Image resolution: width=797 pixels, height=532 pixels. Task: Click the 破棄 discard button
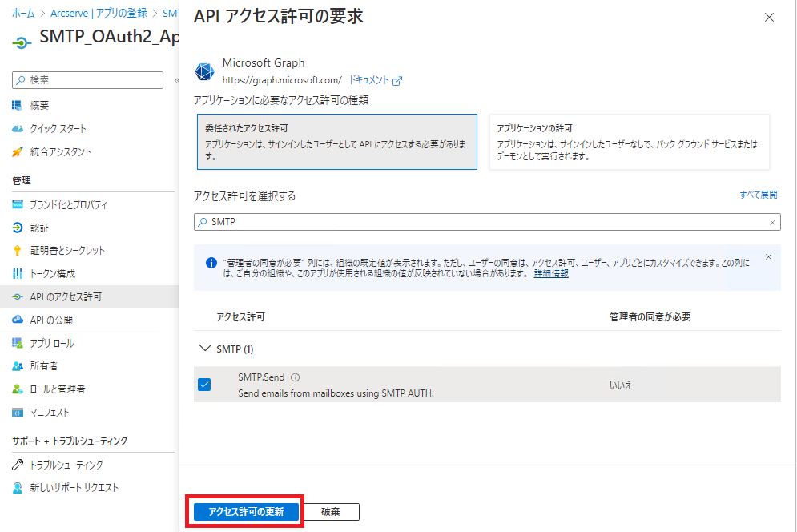click(x=330, y=512)
